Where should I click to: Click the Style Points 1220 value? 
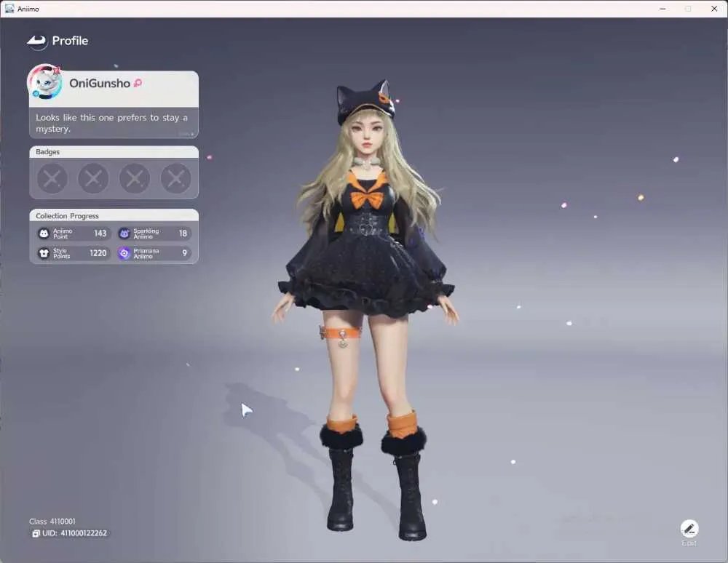pyautogui.click(x=98, y=253)
